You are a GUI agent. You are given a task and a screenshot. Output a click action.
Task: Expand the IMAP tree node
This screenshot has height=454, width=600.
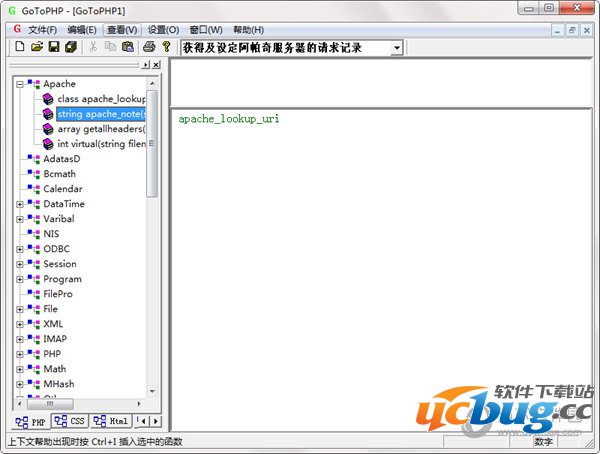20,339
